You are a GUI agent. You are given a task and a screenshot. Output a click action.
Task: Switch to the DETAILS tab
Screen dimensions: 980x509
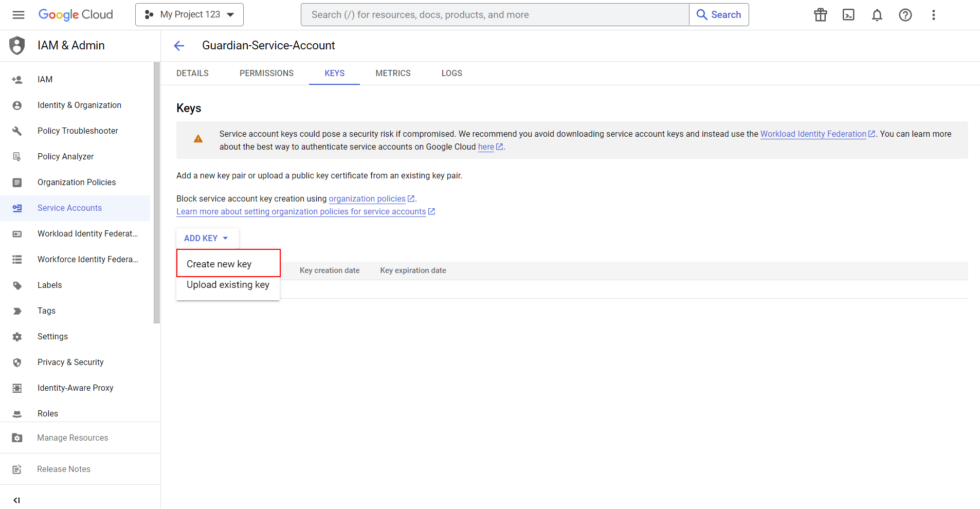192,74
